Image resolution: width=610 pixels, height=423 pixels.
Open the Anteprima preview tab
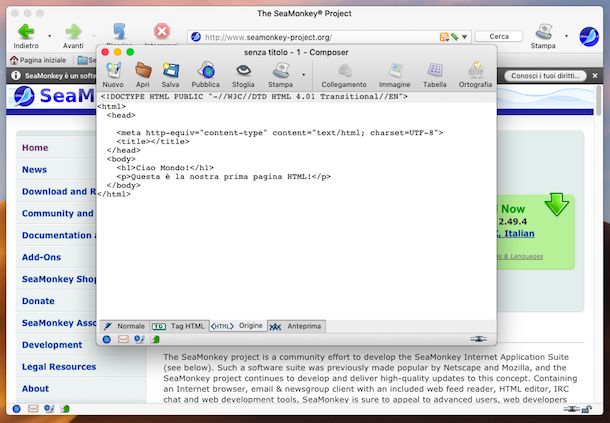coord(296,326)
